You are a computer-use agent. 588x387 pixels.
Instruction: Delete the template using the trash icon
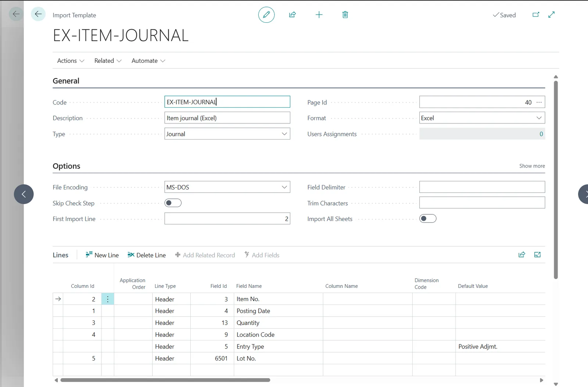345,15
